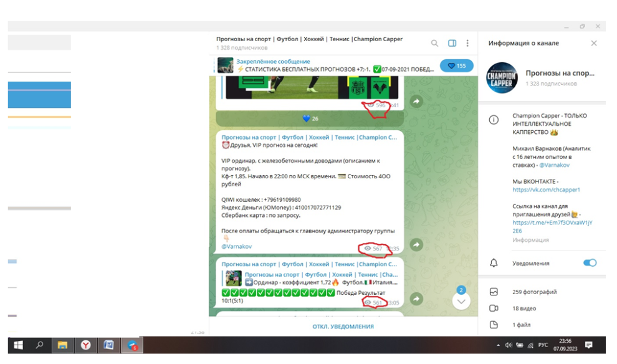Open @Varnakov link in the VIP message
This screenshot has height=364, width=617.
tap(236, 246)
